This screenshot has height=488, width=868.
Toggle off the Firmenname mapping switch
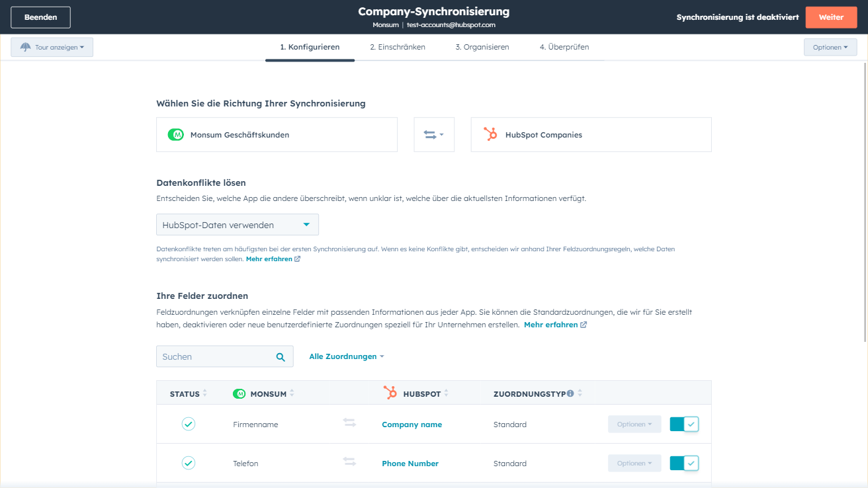pyautogui.click(x=684, y=425)
